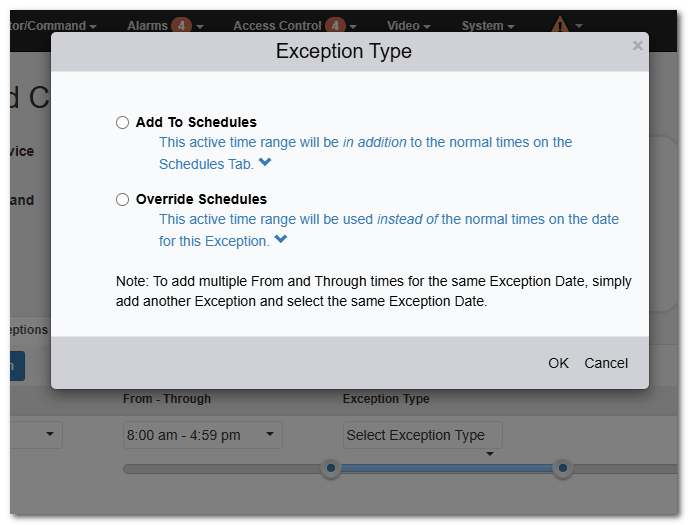The width and height of the screenshot is (688, 525).
Task: Click the Access Control count badge
Action: (x=335, y=25)
